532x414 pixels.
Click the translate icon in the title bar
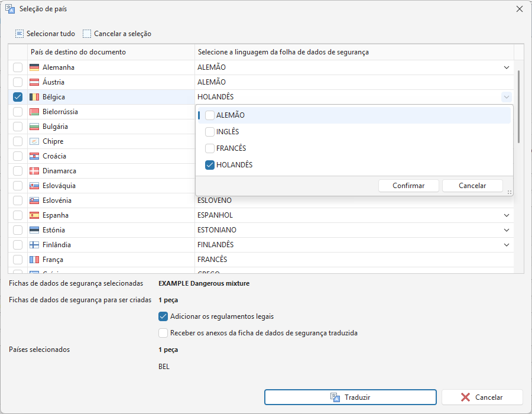pos(10,9)
